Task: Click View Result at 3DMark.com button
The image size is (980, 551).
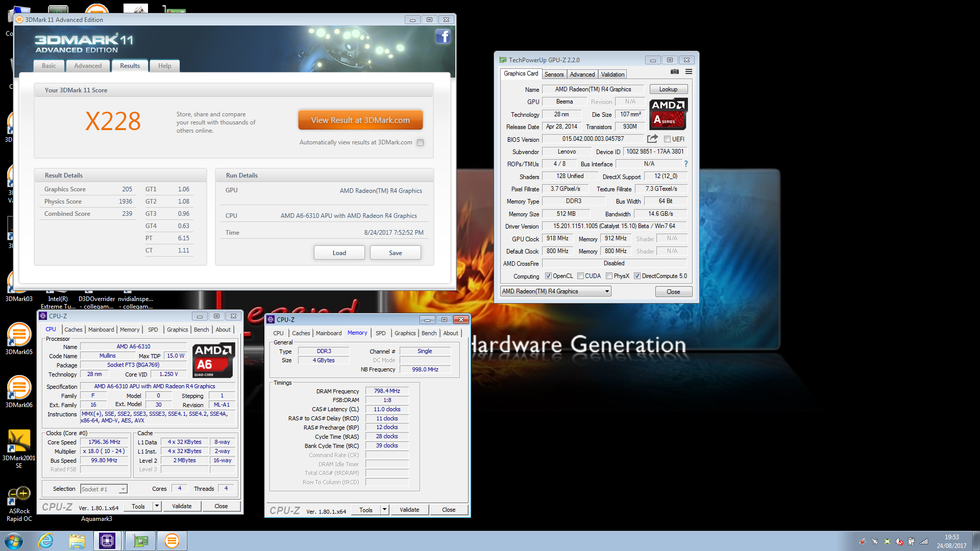Action: 360,120
